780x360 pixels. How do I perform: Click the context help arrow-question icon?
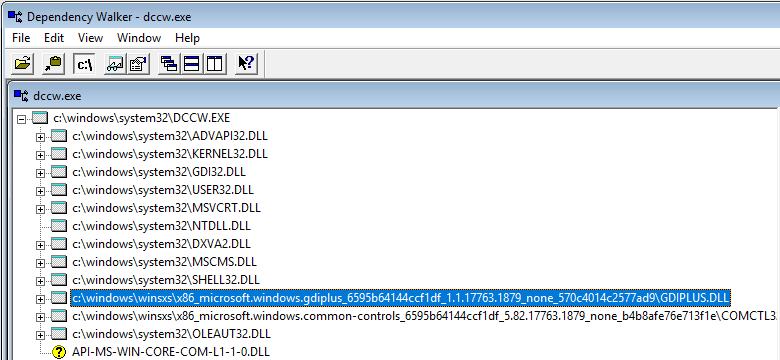[246, 64]
